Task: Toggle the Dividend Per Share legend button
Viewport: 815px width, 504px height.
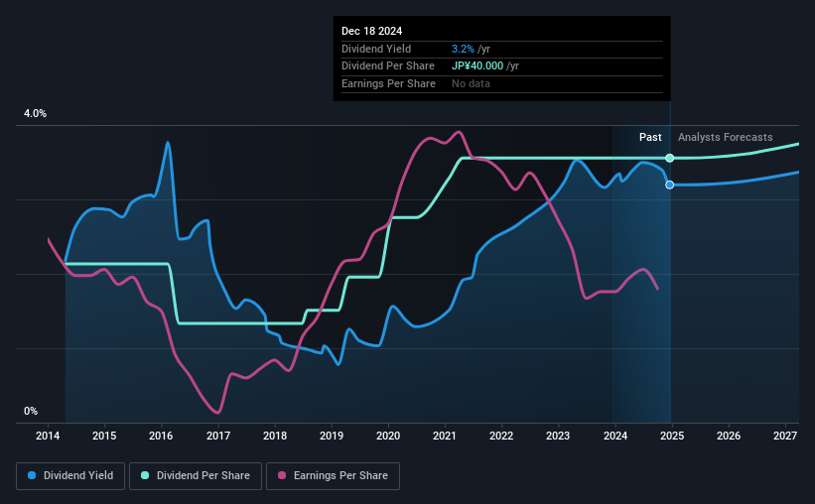Action: (196, 476)
